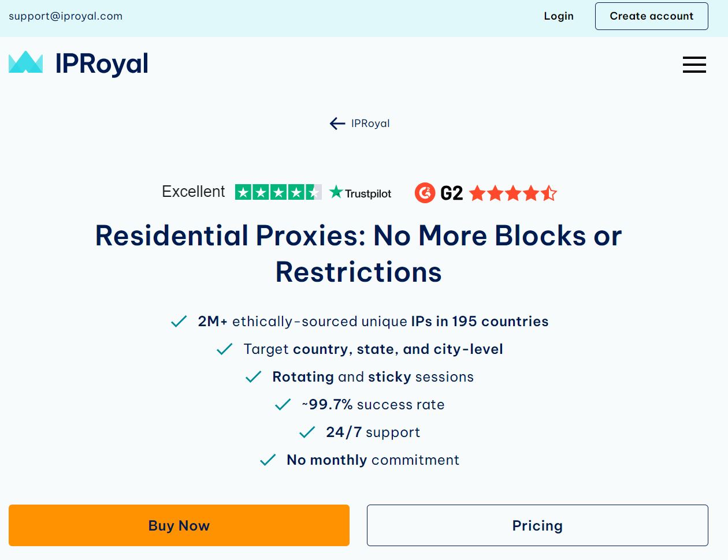Go to the Login link

tap(559, 16)
